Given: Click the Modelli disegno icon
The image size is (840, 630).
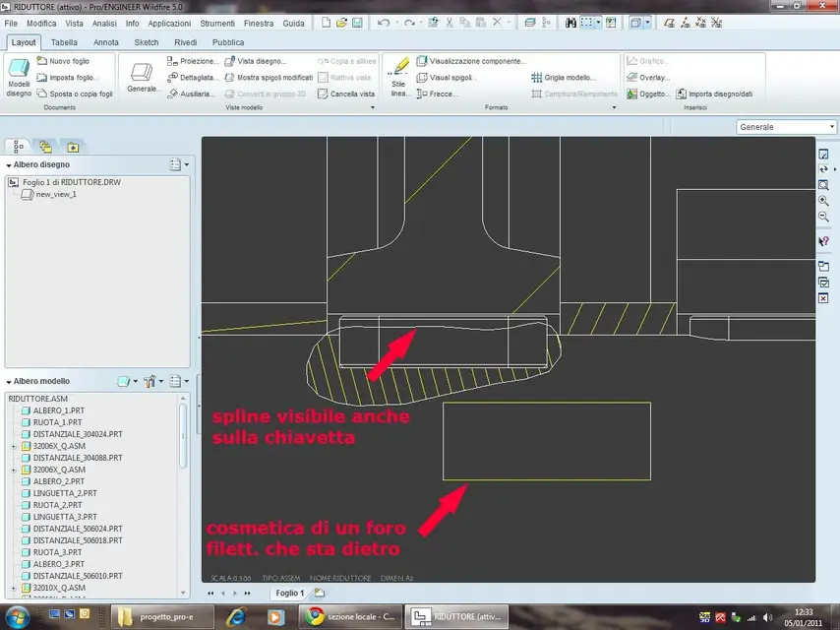Looking at the screenshot, I should click(x=20, y=78).
